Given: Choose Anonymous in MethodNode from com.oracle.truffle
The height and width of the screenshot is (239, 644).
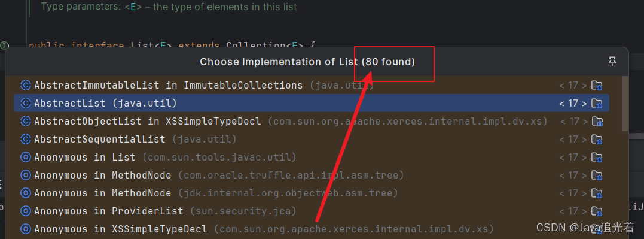Looking at the screenshot, I should [312, 176].
